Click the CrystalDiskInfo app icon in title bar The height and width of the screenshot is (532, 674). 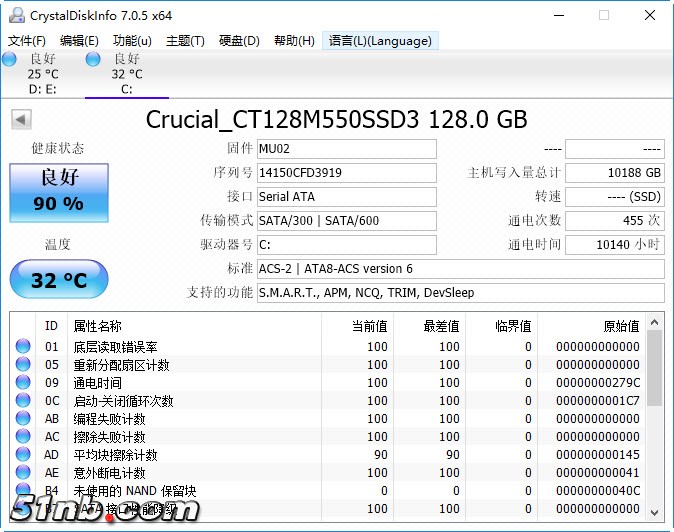[x=14, y=15]
